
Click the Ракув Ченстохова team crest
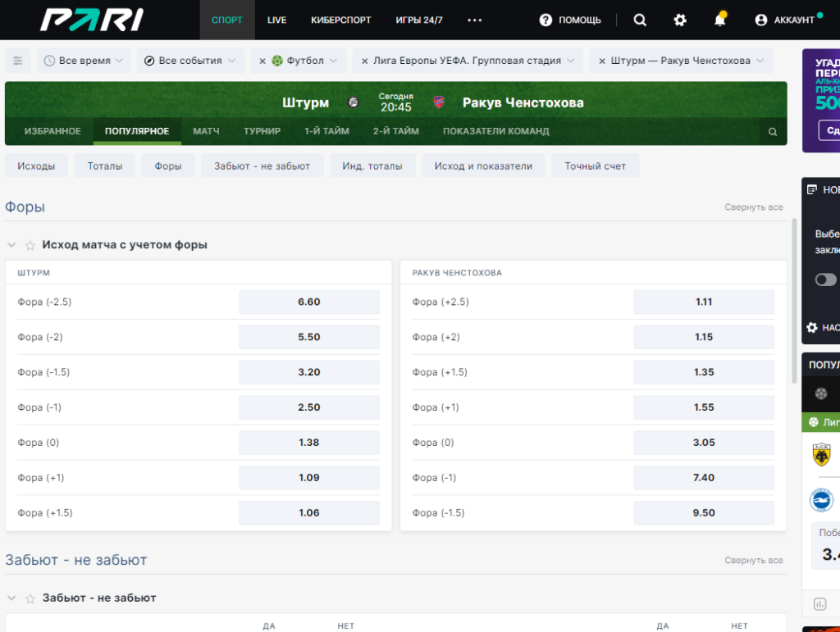pyautogui.click(x=439, y=102)
